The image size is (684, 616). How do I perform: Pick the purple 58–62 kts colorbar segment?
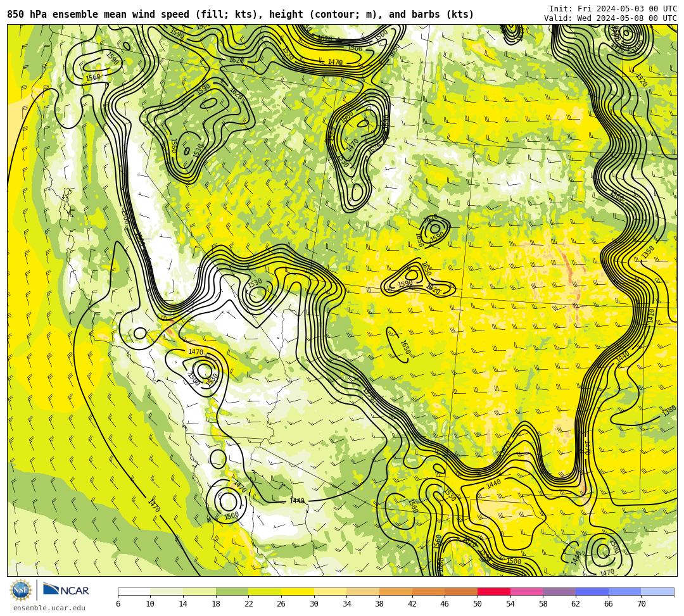(x=559, y=591)
